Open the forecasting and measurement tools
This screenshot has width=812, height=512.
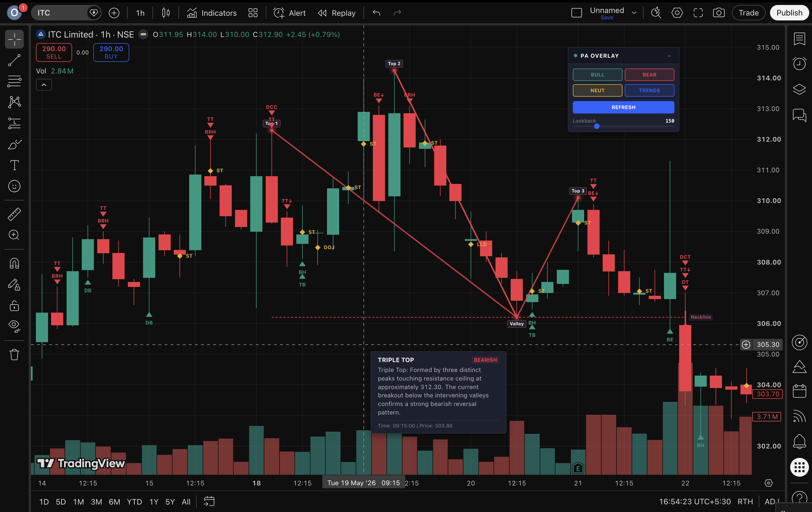(14, 123)
